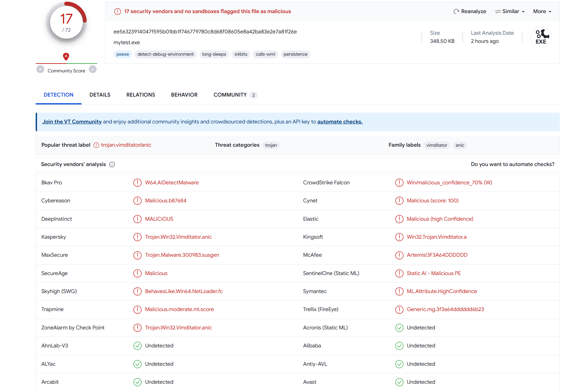588x390 pixels.
Task: Click the anic family label chip
Action: 460,145
